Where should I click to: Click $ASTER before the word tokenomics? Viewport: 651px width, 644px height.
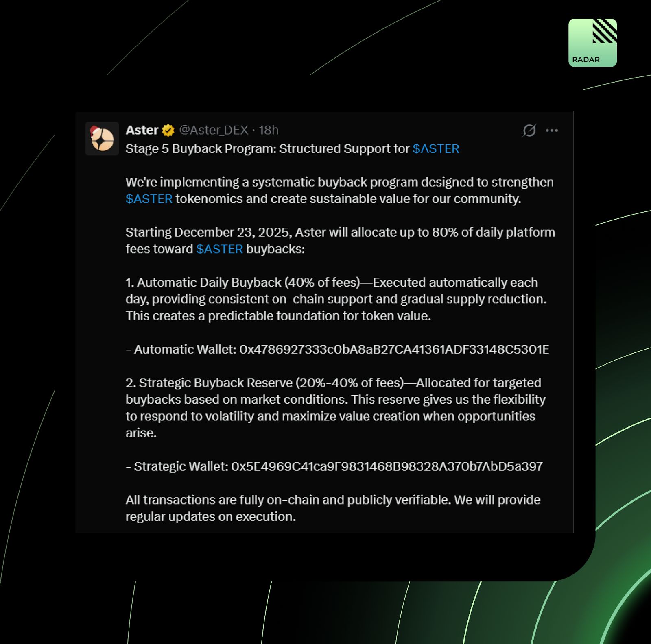click(x=149, y=199)
